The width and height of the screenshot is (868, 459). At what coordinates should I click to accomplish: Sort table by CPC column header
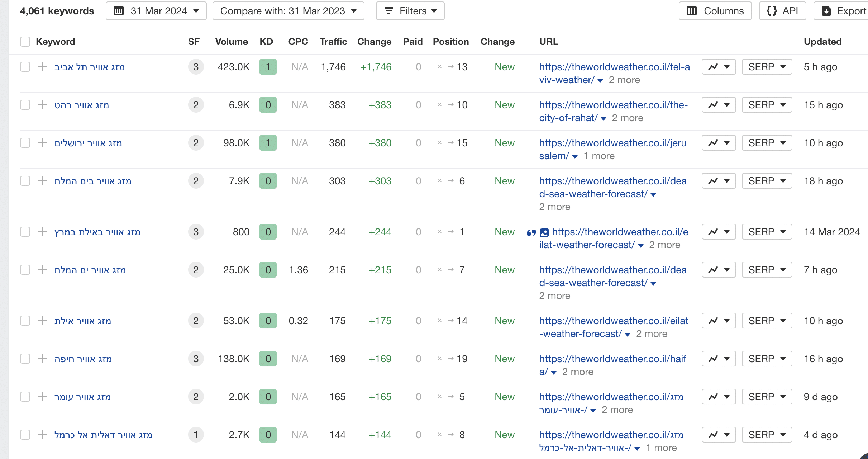298,42
